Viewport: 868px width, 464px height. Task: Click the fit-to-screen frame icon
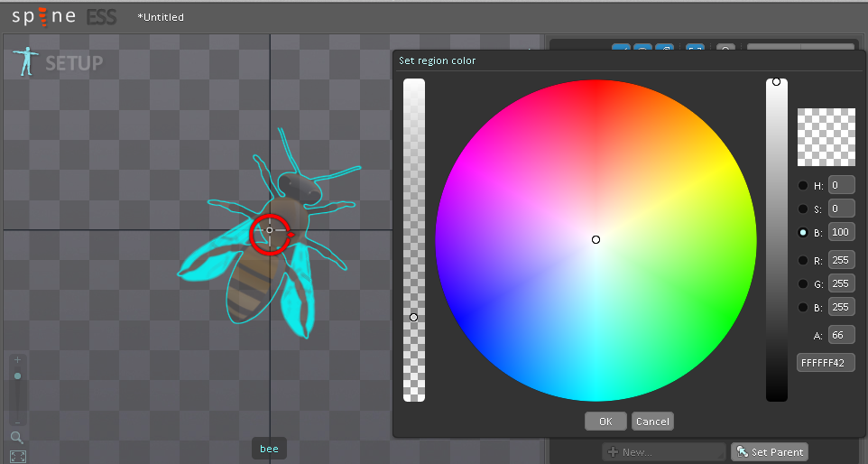click(17, 456)
